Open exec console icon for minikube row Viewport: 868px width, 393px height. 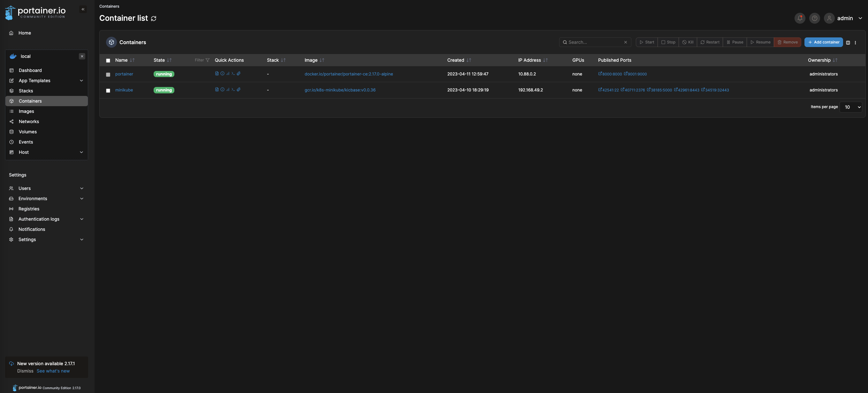tap(233, 90)
